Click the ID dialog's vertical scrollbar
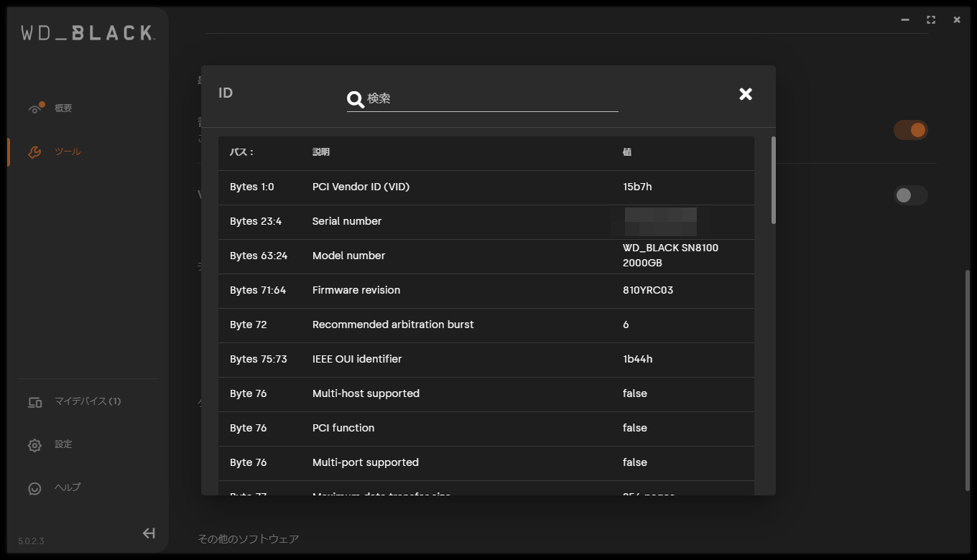Screen dimensions: 977x560 (x=774, y=179)
